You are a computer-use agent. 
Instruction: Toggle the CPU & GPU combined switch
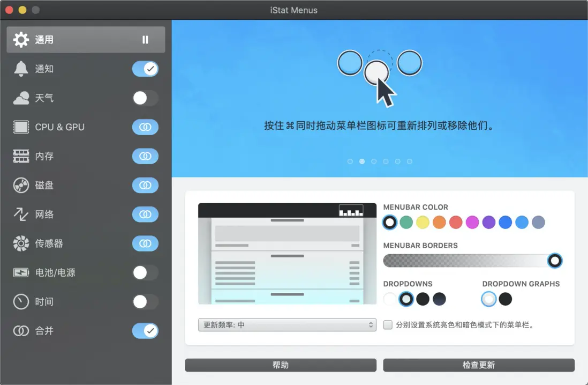[x=145, y=127]
